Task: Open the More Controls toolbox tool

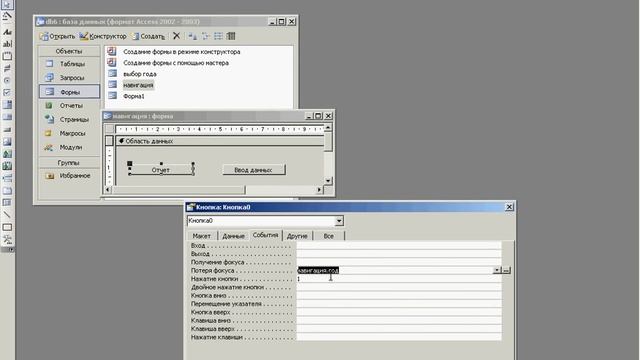Action: (x=7, y=239)
